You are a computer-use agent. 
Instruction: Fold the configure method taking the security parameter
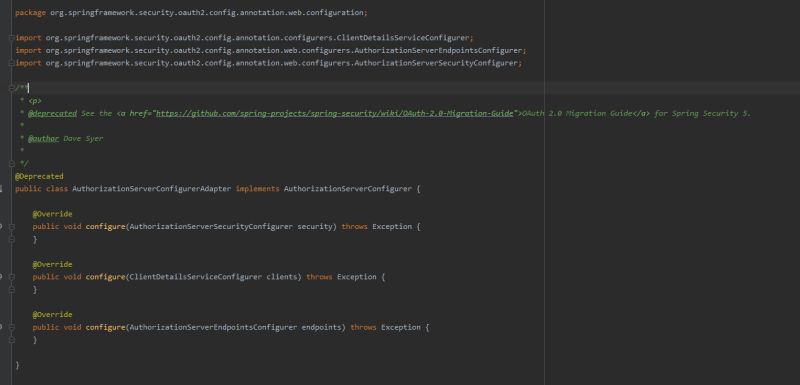click(11, 226)
